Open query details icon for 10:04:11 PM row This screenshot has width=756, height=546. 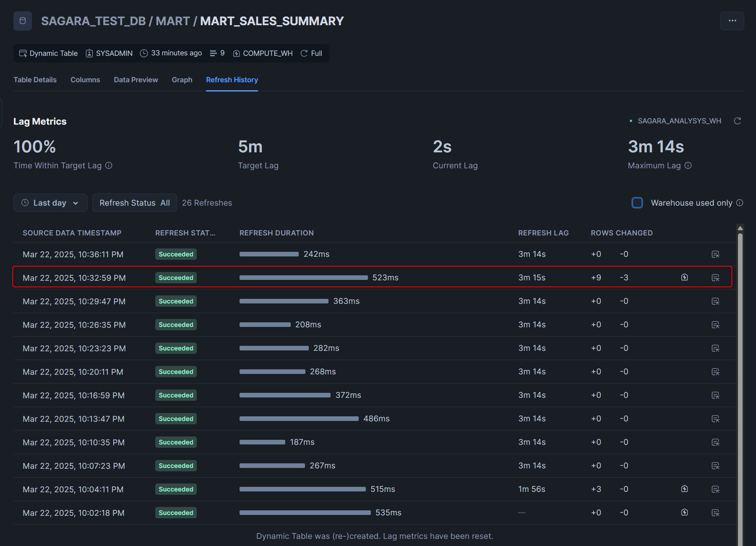click(x=716, y=489)
